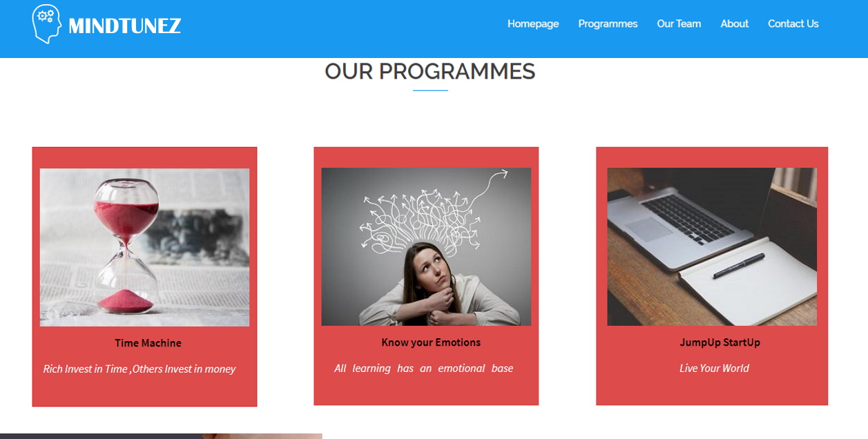Click the partial image at page bottom
This screenshot has width=868, height=439.
pyautogui.click(x=161, y=436)
